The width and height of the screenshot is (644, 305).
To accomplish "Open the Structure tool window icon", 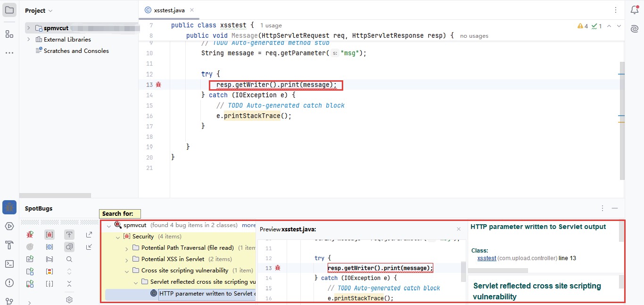I will pos(9,34).
